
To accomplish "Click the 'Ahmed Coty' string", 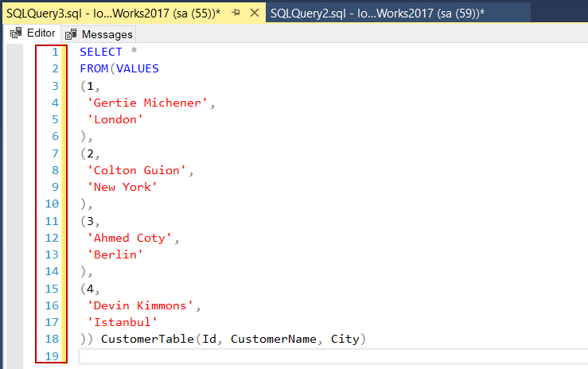I will (x=130, y=238).
